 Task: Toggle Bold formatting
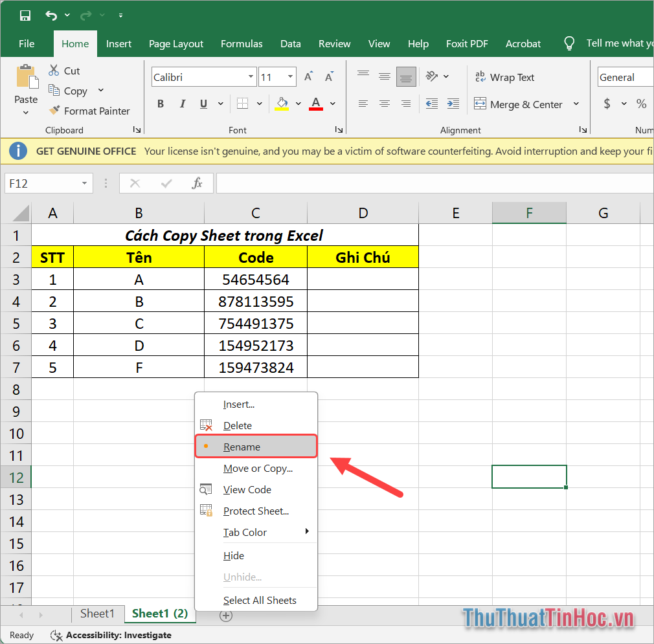coord(161,104)
